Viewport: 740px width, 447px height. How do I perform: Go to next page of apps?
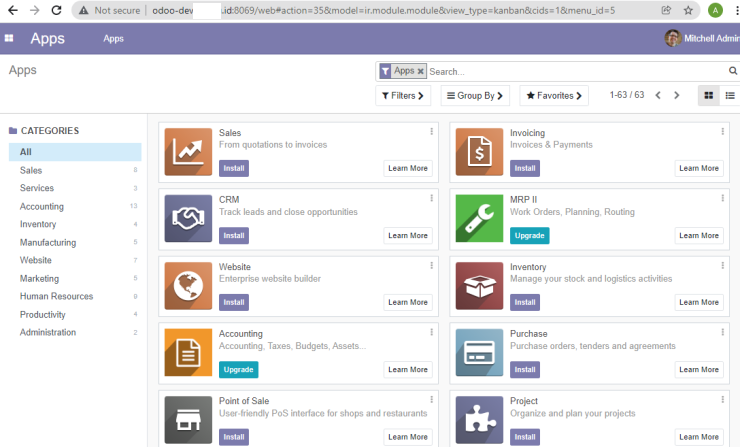(x=676, y=95)
